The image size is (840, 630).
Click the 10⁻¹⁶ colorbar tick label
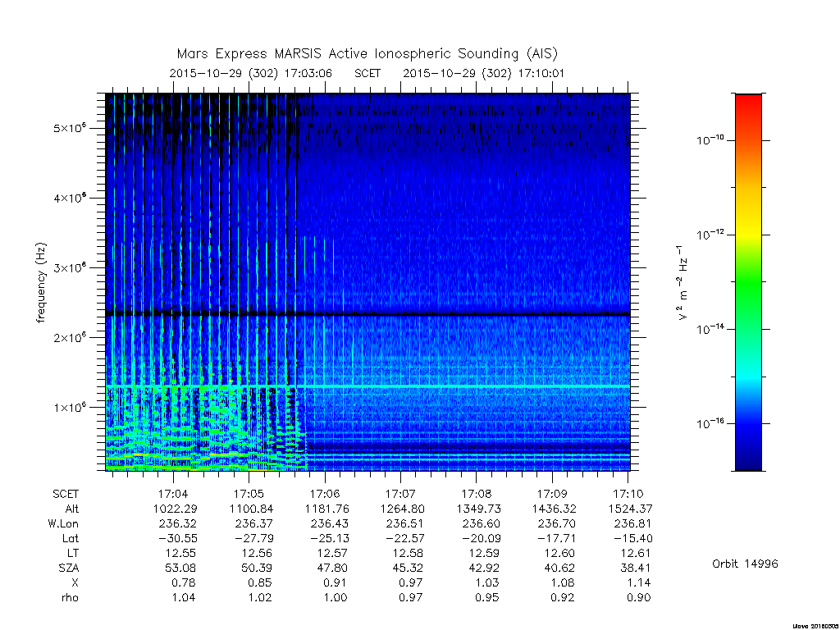[x=710, y=423]
